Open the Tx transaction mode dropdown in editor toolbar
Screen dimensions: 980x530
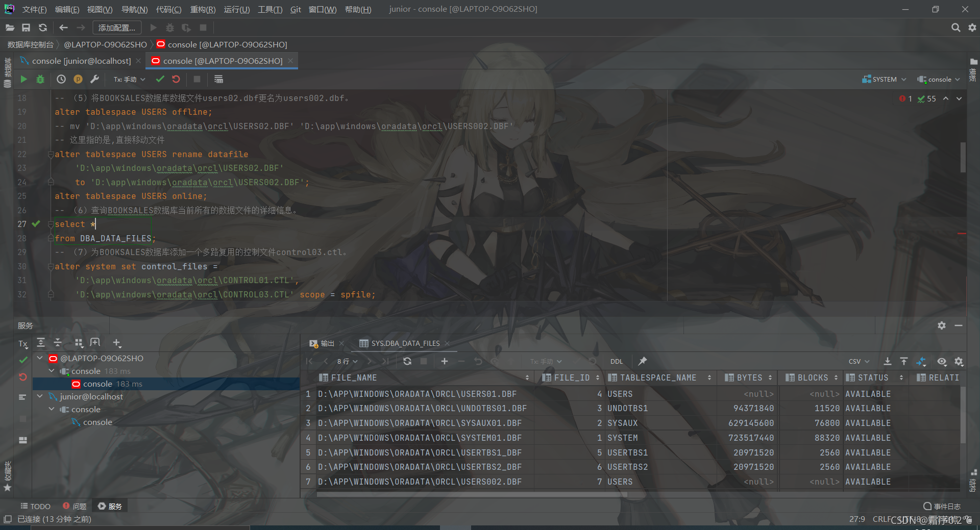click(129, 79)
